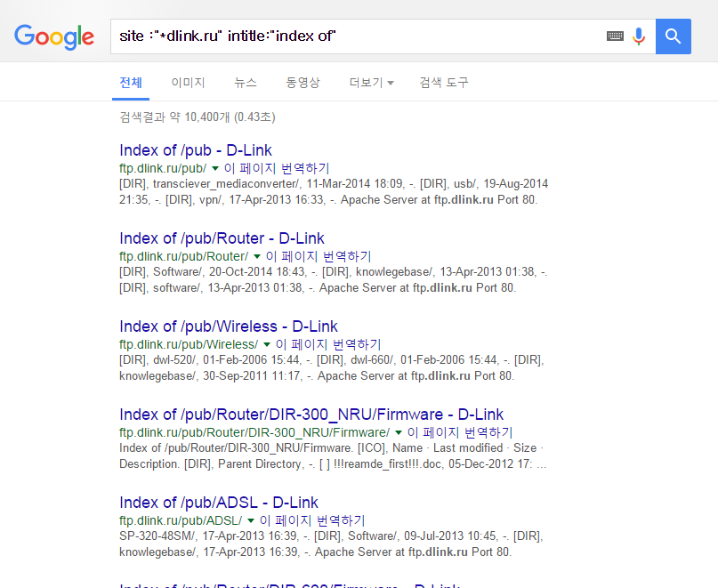Screen dimensions: 718x588
Task: Start voice search with the microphone icon
Action: coord(639,36)
